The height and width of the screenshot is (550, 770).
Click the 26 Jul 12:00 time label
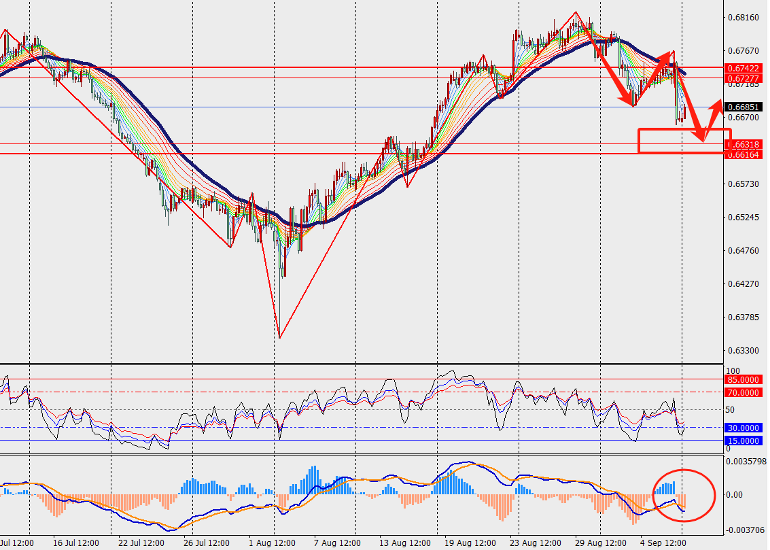[207, 543]
